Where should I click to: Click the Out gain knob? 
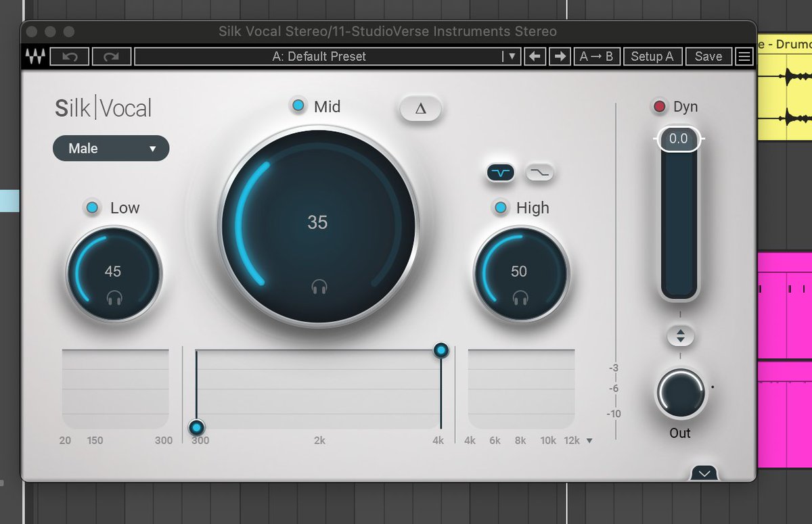(x=680, y=394)
